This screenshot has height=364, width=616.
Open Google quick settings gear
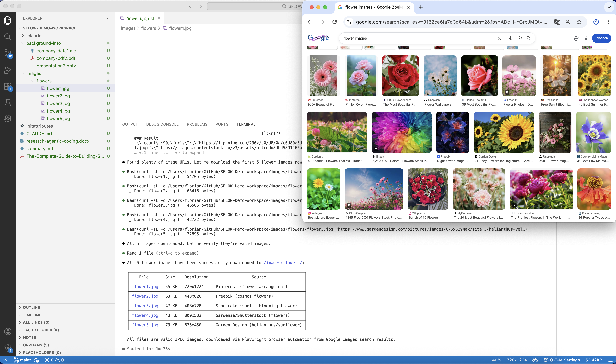point(576,38)
